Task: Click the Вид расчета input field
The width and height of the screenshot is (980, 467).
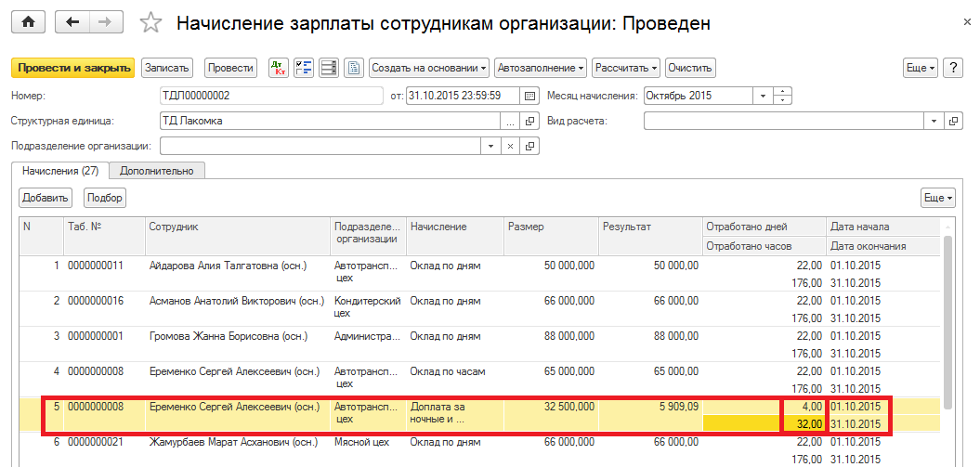Action: tap(784, 121)
